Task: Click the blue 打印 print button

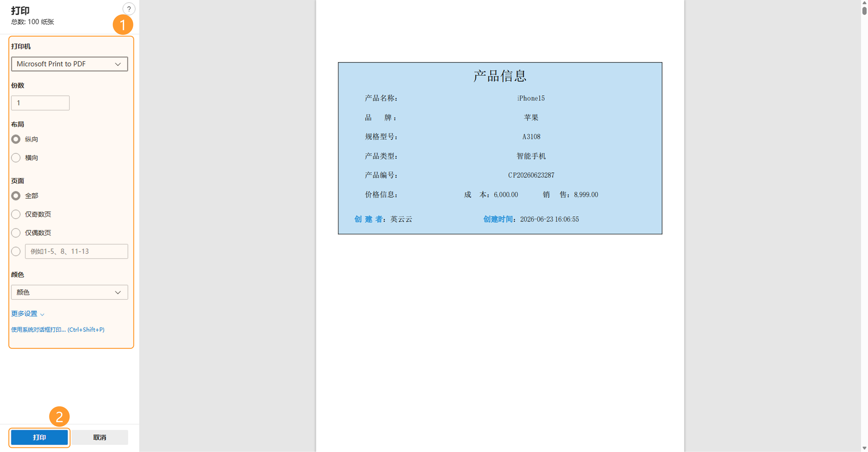Action: [x=39, y=437]
